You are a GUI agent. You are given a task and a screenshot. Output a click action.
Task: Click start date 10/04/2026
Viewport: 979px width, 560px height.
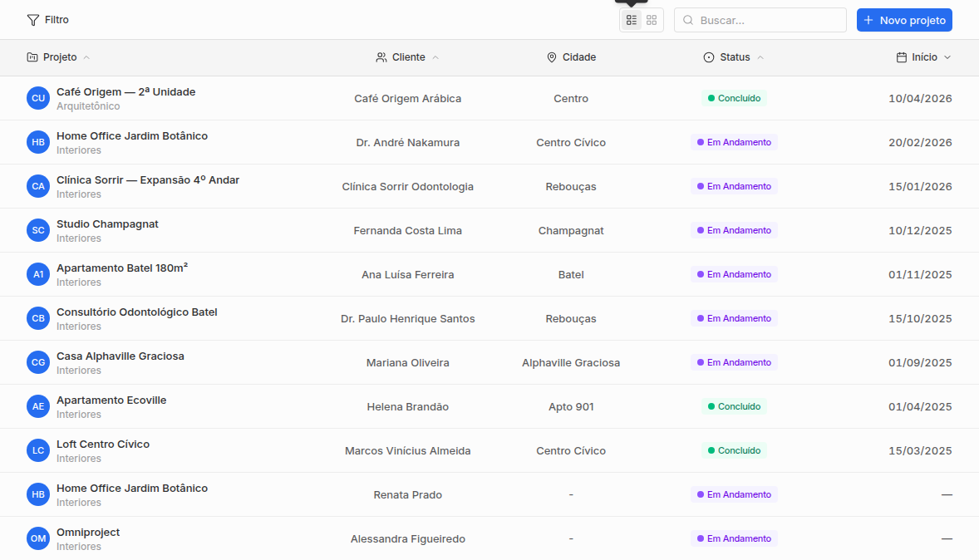[920, 98]
